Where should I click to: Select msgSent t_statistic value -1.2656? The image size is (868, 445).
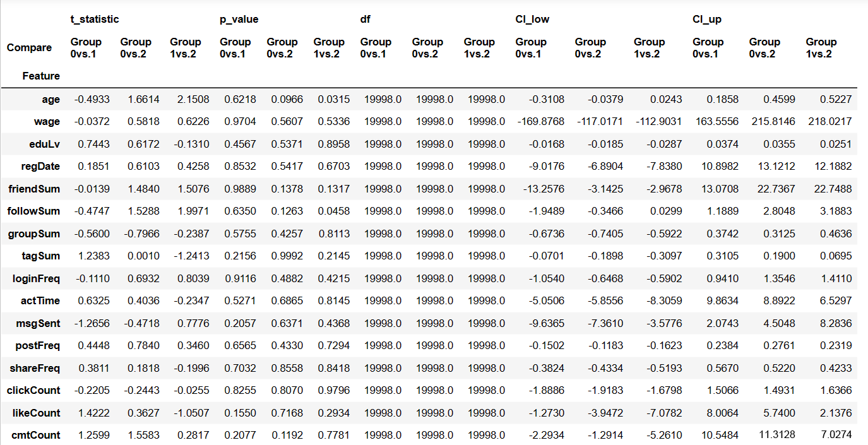[x=92, y=323]
